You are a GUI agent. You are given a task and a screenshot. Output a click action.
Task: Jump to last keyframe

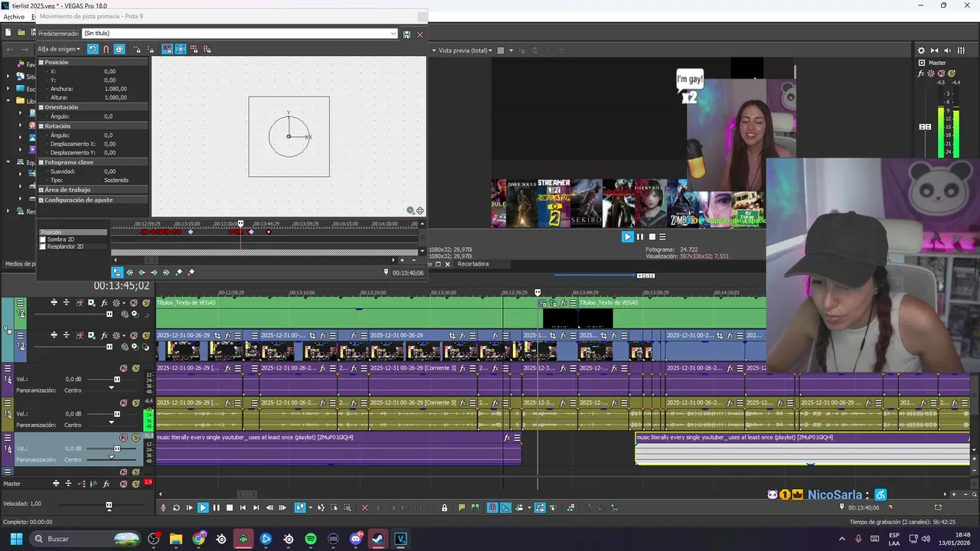click(x=166, y=272)
